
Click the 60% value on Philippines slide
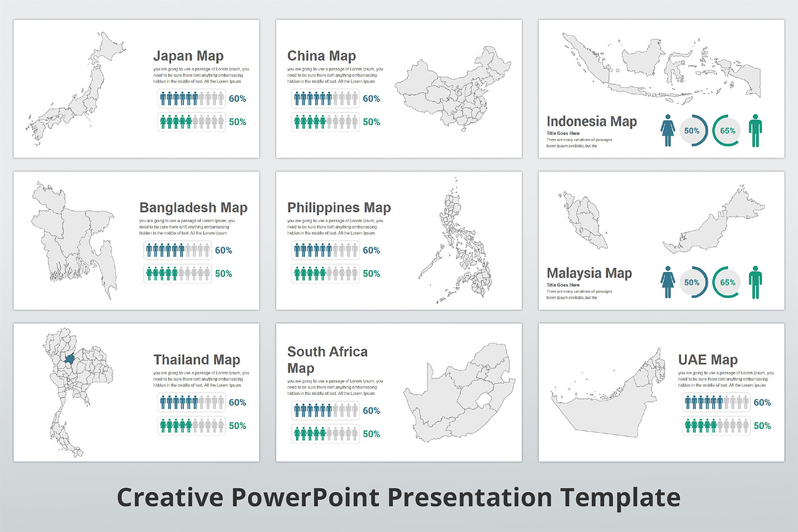372,251
